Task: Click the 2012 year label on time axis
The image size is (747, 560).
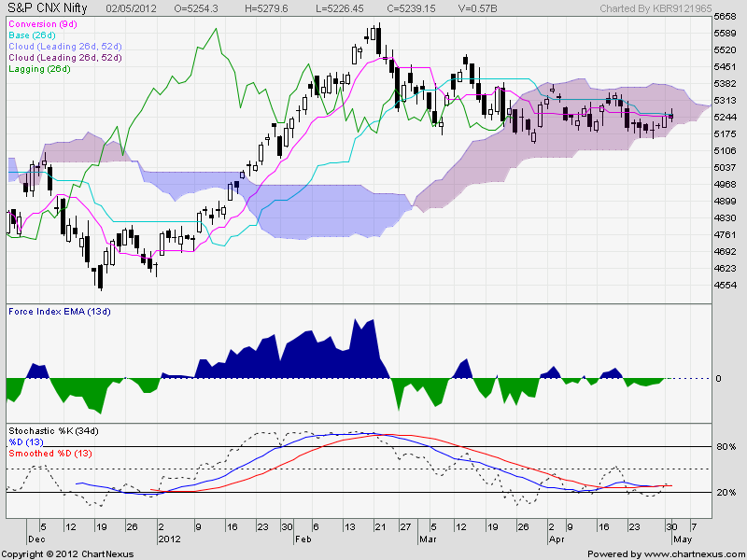Action: 169,539
